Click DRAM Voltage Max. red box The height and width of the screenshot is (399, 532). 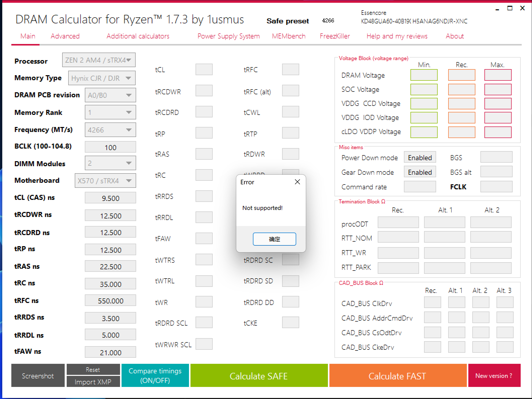tap(498, 75)
